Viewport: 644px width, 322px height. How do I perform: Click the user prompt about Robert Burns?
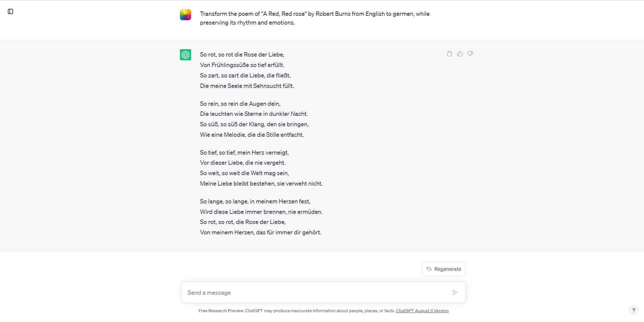click(x=315, y=18)
